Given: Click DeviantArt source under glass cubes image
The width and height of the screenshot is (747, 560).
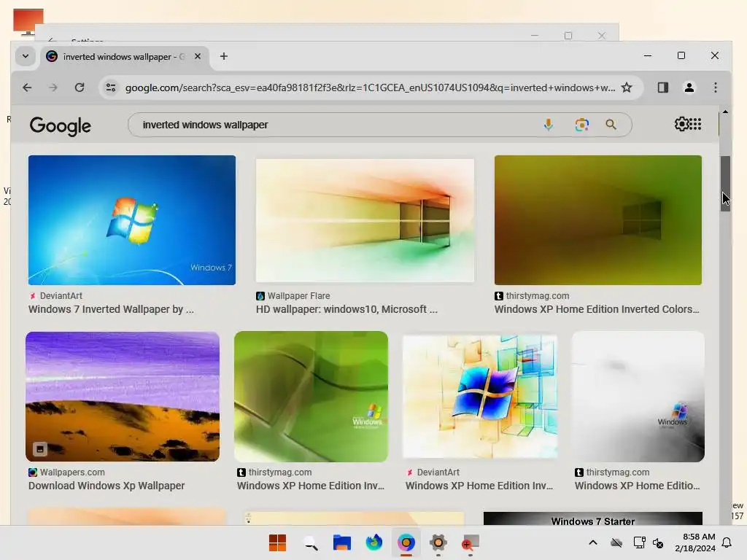Looking at the screenshot, I should (438, 472).
